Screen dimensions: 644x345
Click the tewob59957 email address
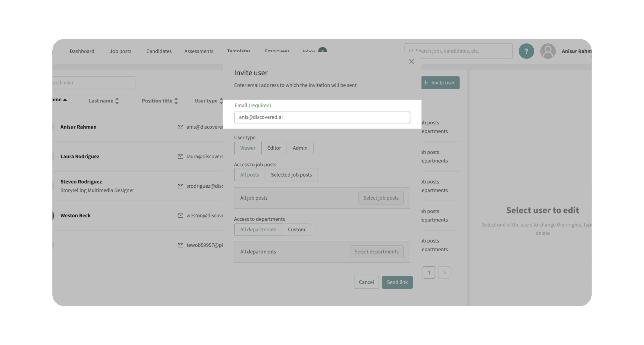205,245
